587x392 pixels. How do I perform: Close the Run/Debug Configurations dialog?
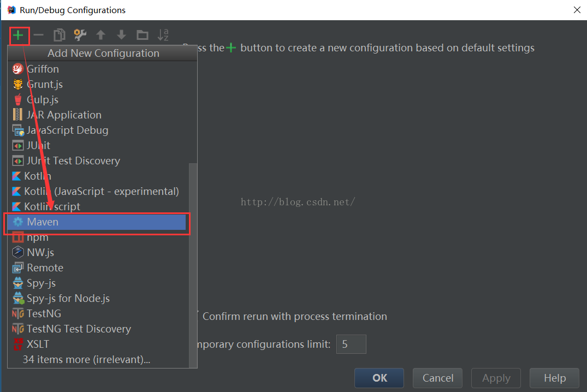pos(577,10)
